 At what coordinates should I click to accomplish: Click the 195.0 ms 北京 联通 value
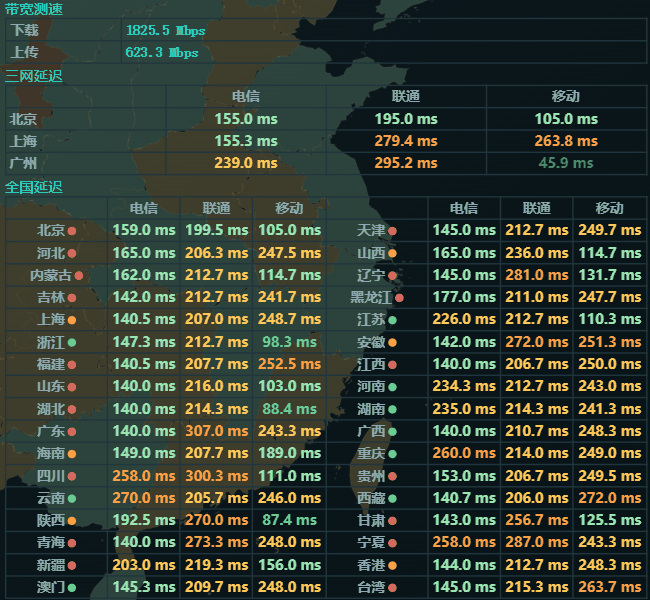click(406, 119)
